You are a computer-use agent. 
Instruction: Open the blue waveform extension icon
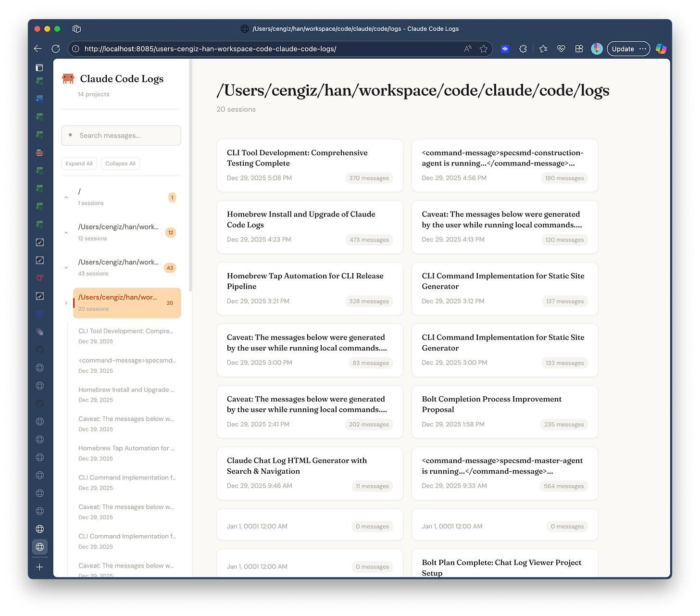pyautogui.click(x=505, y=49)
